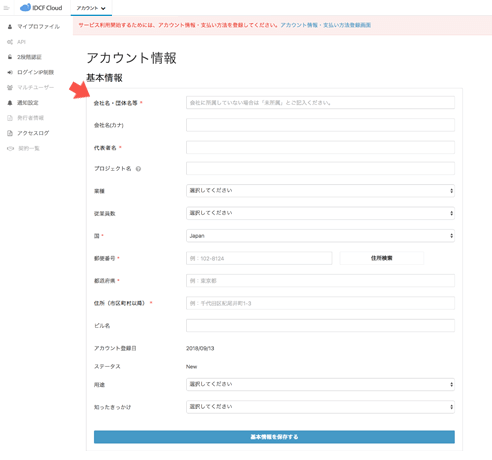Focus the 住所（市区町村以降） input field
This screenshot has height=460, width=492.
(320, 303)
